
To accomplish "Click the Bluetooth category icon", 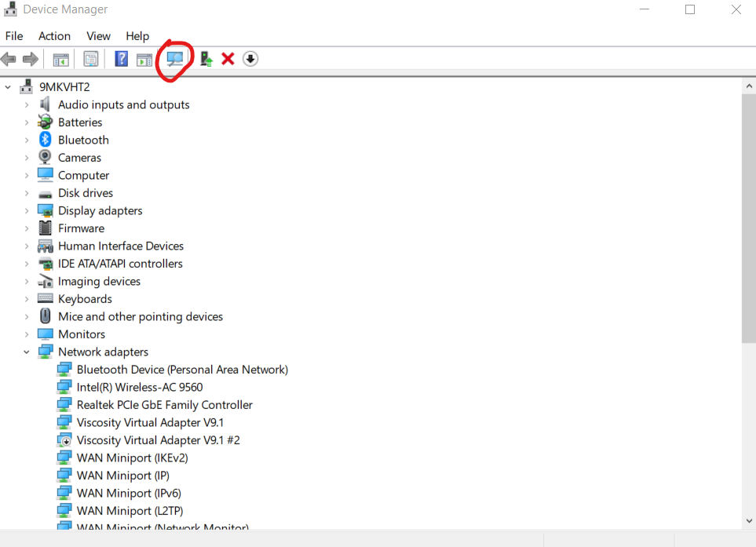I will 46,140.
